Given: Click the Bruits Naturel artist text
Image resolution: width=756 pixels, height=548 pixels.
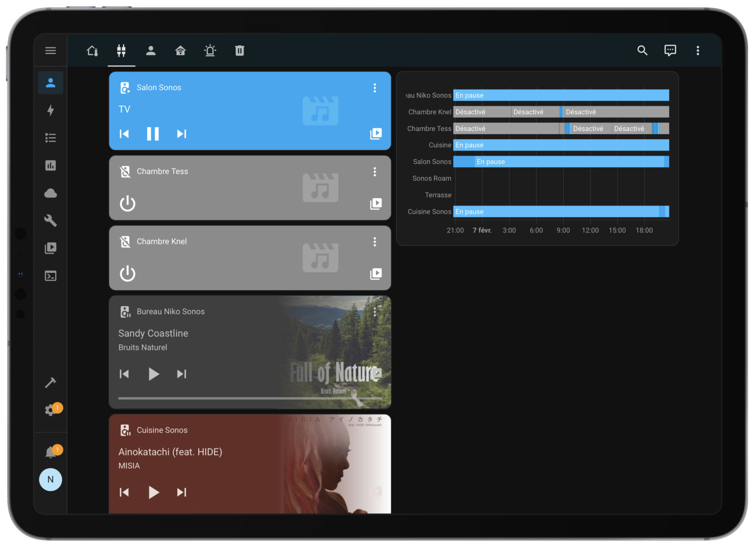Looking at the screenshot, I should coord(143,347).
